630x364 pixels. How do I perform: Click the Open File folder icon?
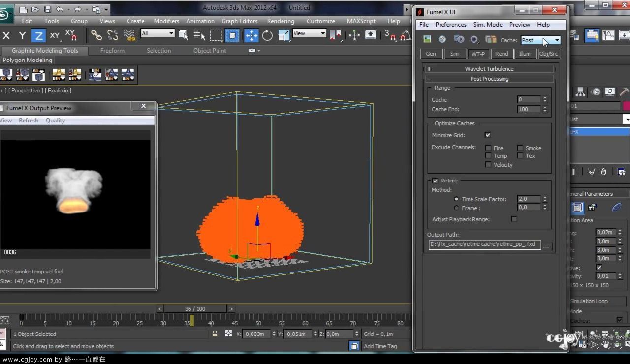click(x=35, y=9)
